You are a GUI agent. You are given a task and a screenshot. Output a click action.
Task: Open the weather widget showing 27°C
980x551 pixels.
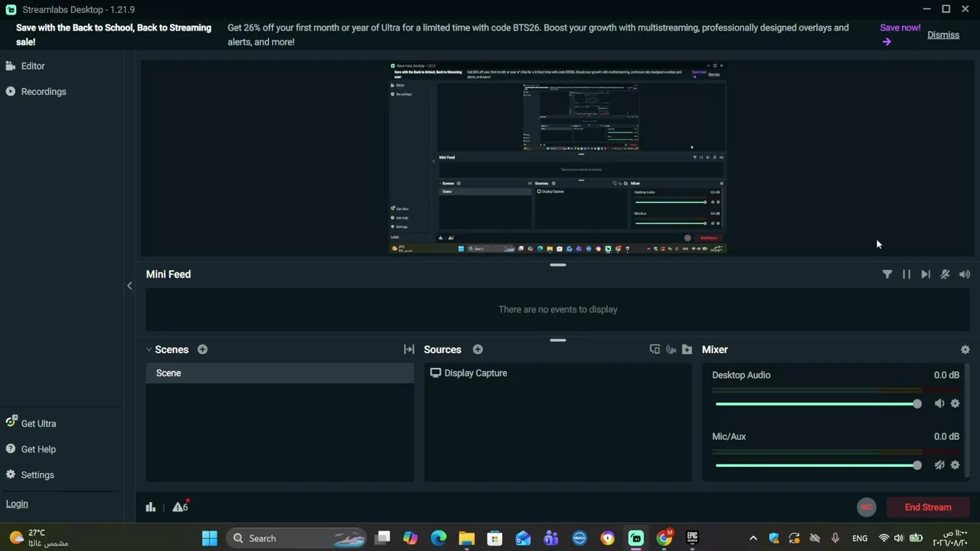(x=38, y=539)
